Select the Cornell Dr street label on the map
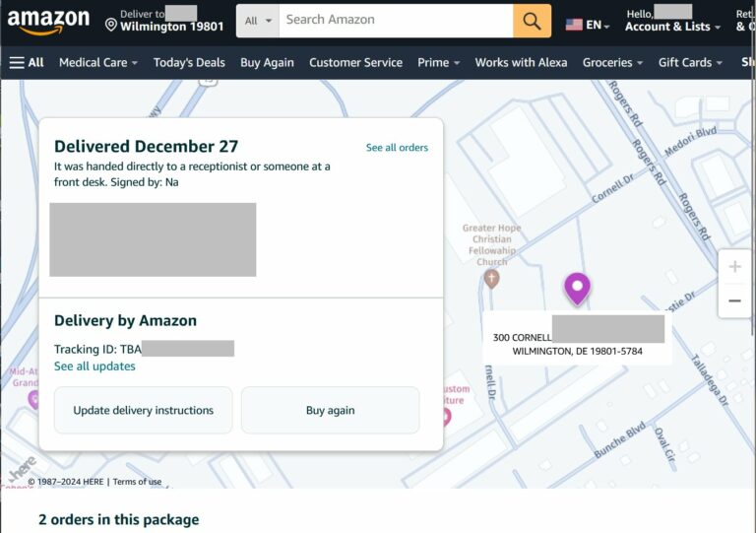The height and width of the screenshot is (533, 756). pos(613,188)
